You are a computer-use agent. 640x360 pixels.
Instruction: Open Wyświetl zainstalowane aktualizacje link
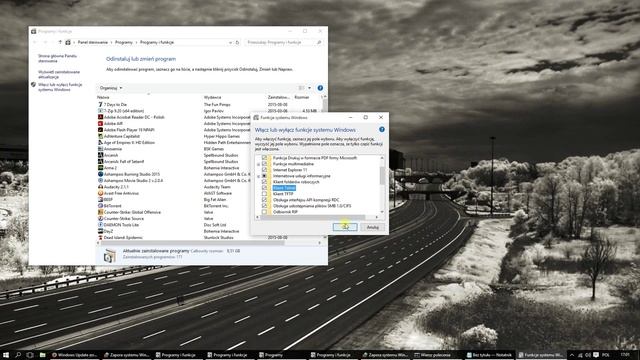tap(59, 74)
